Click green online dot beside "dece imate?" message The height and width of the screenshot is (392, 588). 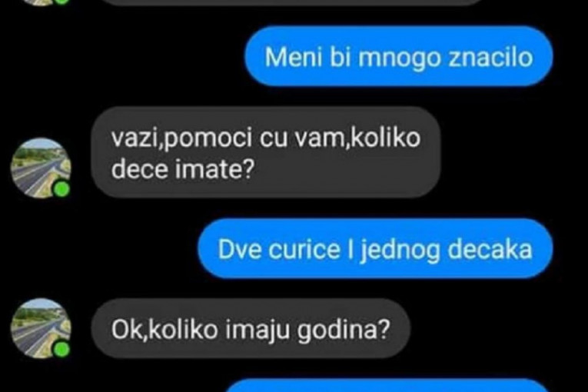(61, 189)
